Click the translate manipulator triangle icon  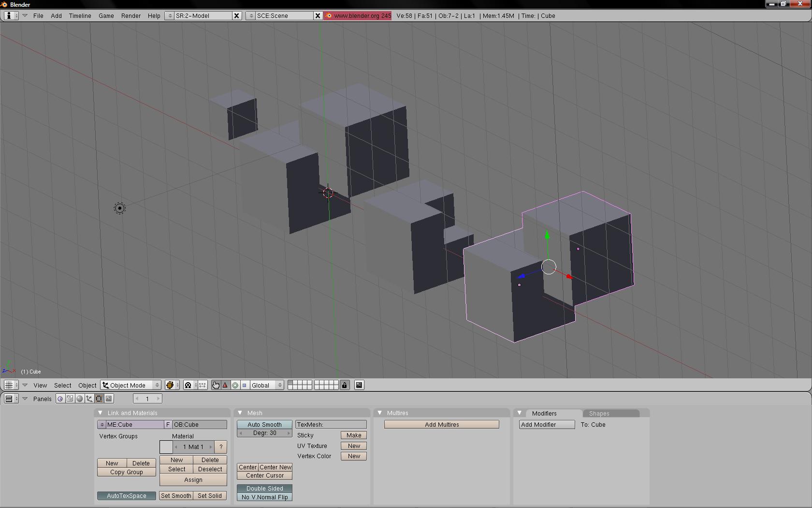click(x=225, y=385)
